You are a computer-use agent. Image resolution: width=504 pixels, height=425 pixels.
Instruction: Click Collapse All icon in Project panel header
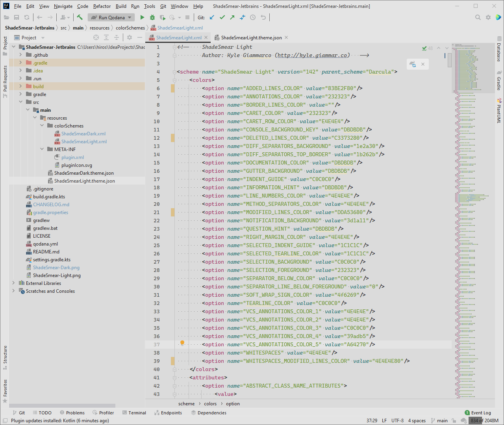pos(117,37)
